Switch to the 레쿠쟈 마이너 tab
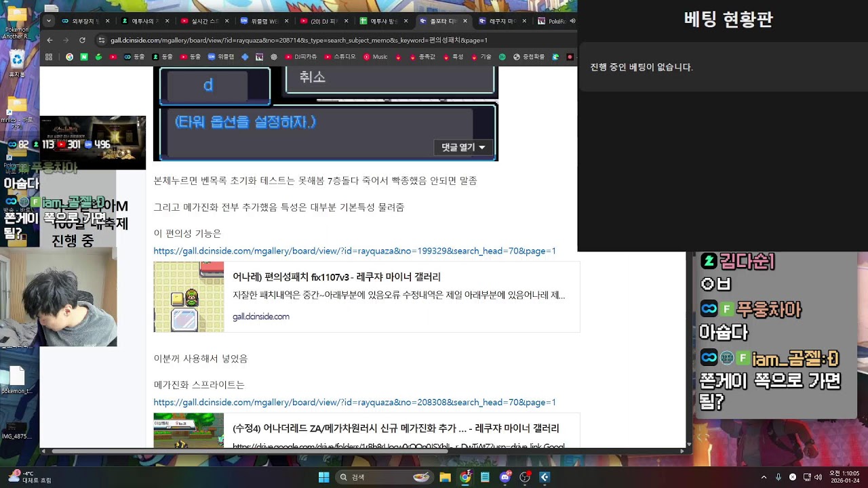Viewport: 868px width, 488px height. (x=502, y=21)
